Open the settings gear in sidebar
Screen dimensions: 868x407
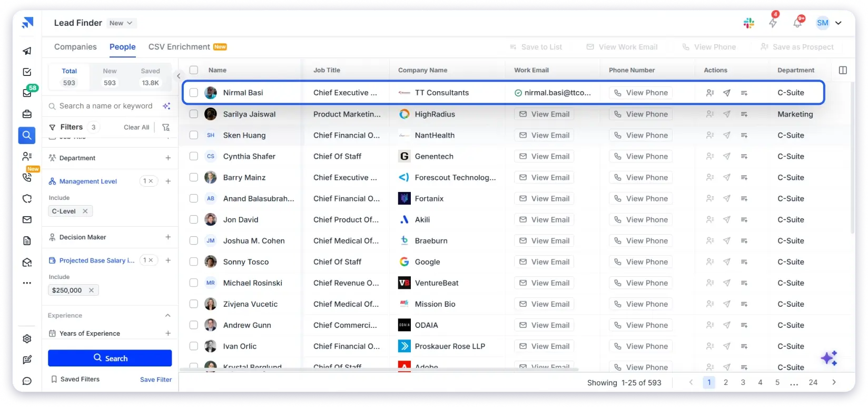[x=27, y=339]
